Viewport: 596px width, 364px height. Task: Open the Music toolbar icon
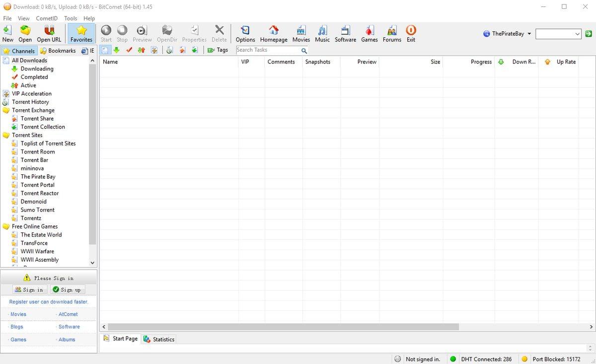[x=322, y=34]
